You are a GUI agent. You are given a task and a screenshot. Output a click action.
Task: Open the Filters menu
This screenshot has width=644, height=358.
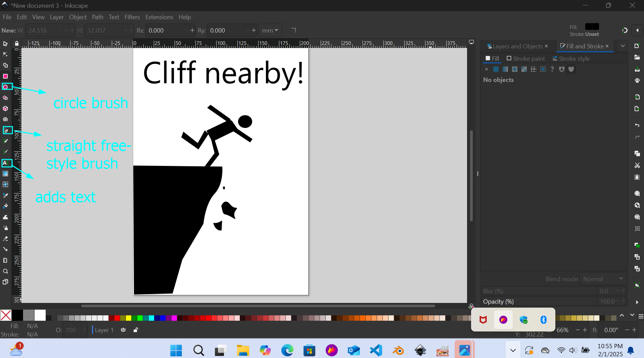pos(132,17)
